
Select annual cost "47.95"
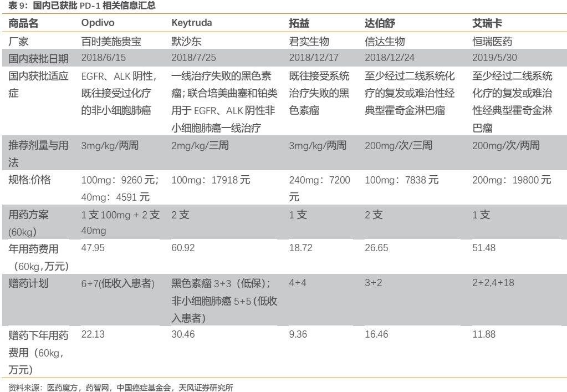pos(93,248)
